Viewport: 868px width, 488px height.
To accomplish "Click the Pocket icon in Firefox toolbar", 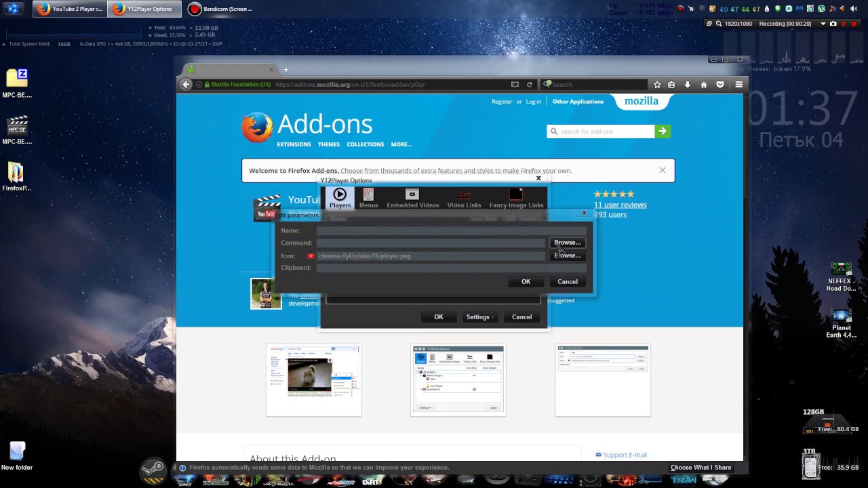I will [720, 85].
